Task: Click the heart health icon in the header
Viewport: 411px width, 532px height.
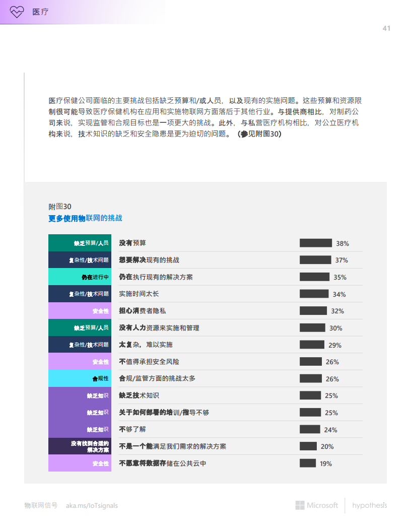Action: (17, 12)
